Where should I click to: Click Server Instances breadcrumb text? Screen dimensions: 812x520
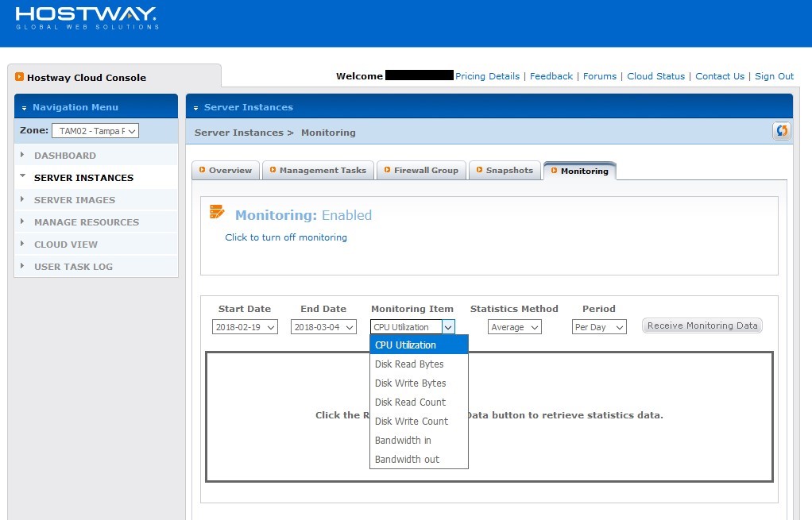(x=238, y=133)
